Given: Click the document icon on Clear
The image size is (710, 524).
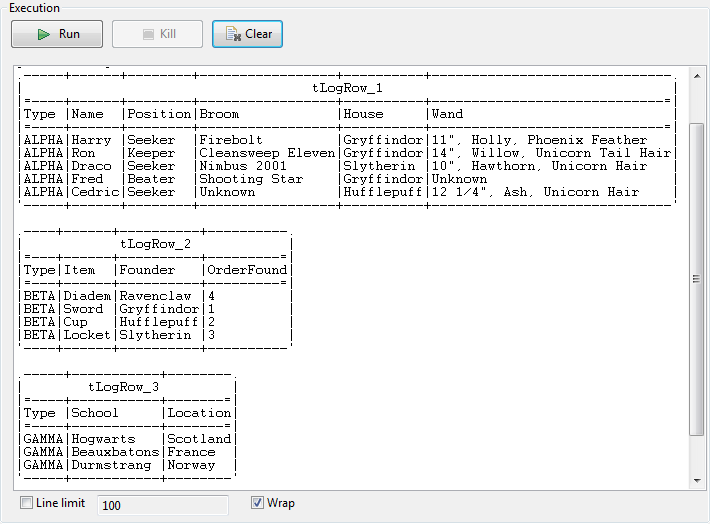Looking at the screenshot, I should 233,34.
